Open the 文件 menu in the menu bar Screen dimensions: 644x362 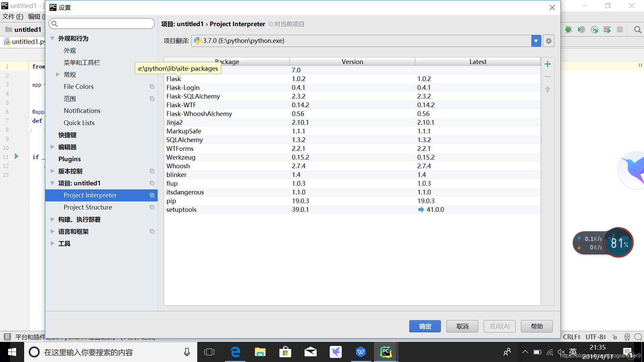coord(13,16)
